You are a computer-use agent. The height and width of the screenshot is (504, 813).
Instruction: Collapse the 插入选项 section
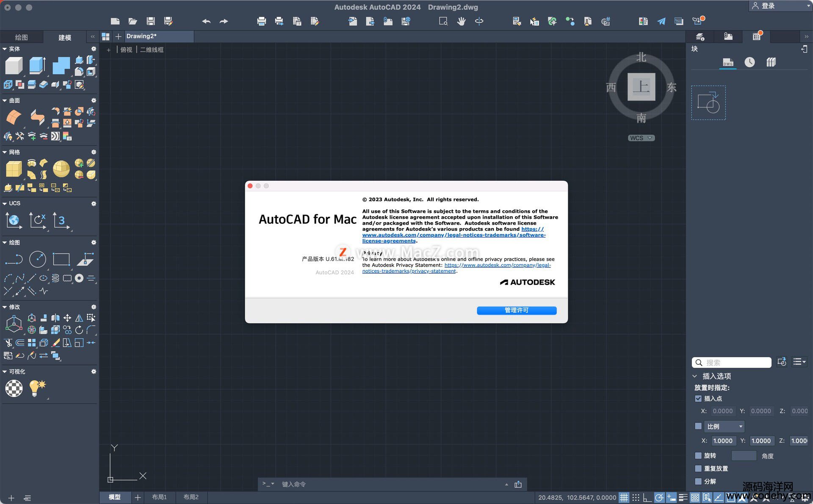694,376
